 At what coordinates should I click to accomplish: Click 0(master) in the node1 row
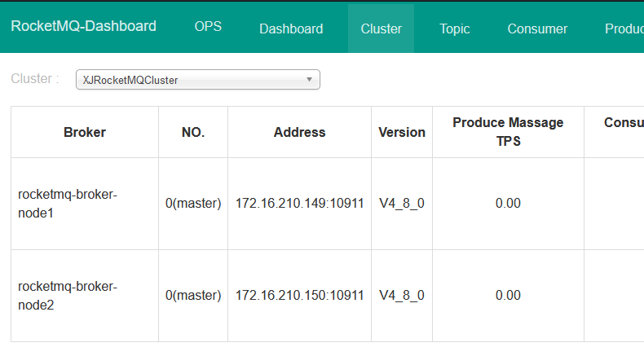(x=193, y=203)
